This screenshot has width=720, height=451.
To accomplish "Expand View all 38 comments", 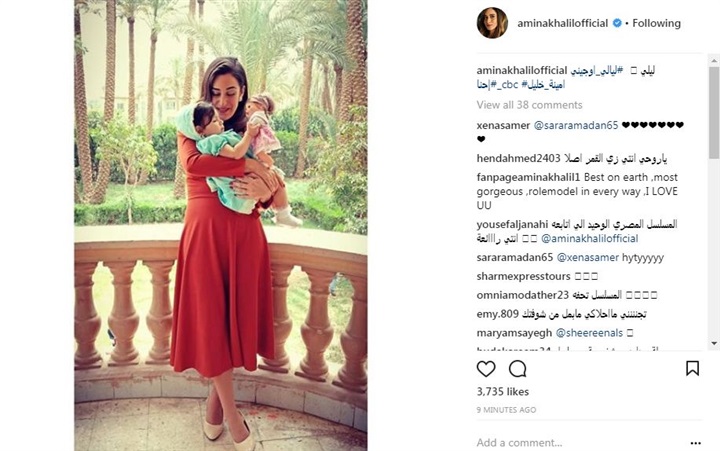I will 529,105.
